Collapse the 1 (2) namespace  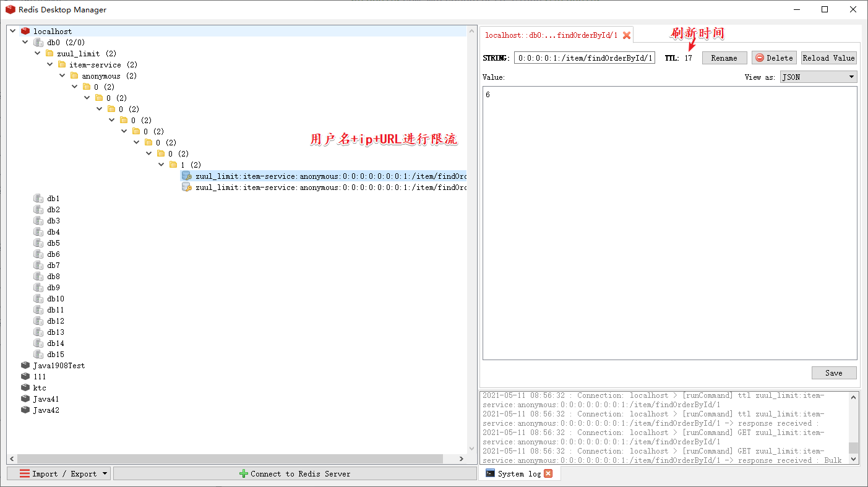pyautogui.click(x=161, y=165)
